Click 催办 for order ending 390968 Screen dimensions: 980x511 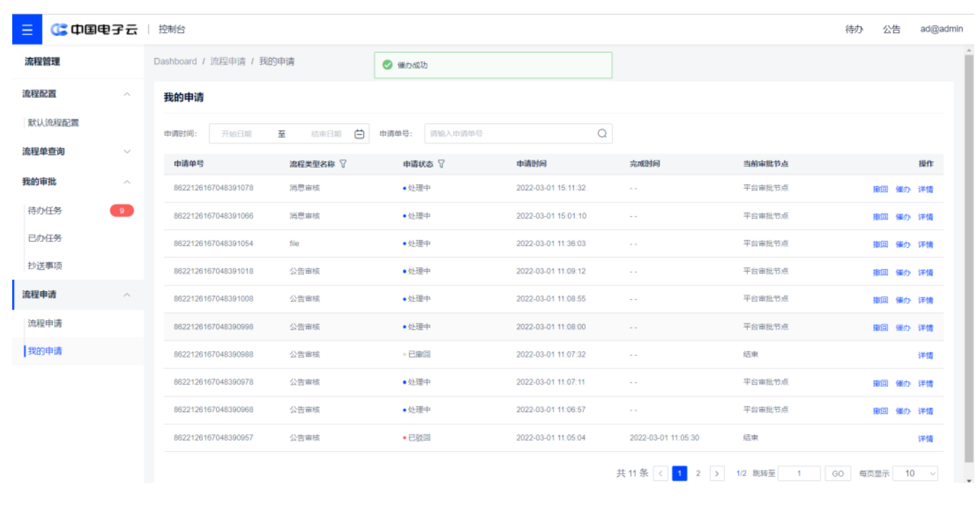[x=903, y=411]
